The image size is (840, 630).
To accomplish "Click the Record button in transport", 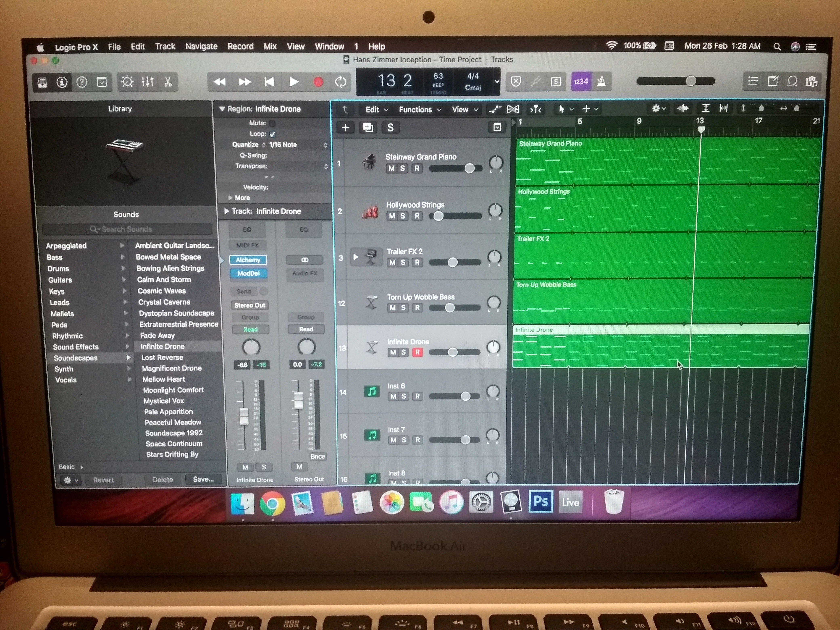I will (318, 82).
